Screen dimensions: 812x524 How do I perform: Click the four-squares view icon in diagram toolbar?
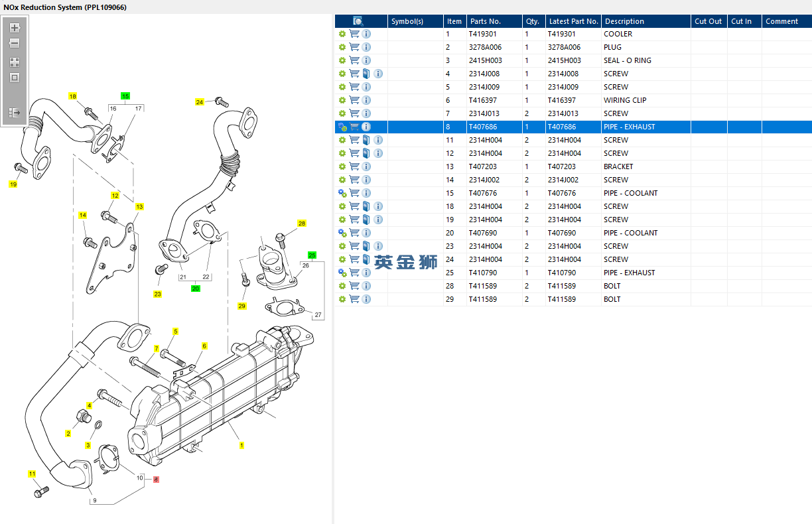[15, 62]
